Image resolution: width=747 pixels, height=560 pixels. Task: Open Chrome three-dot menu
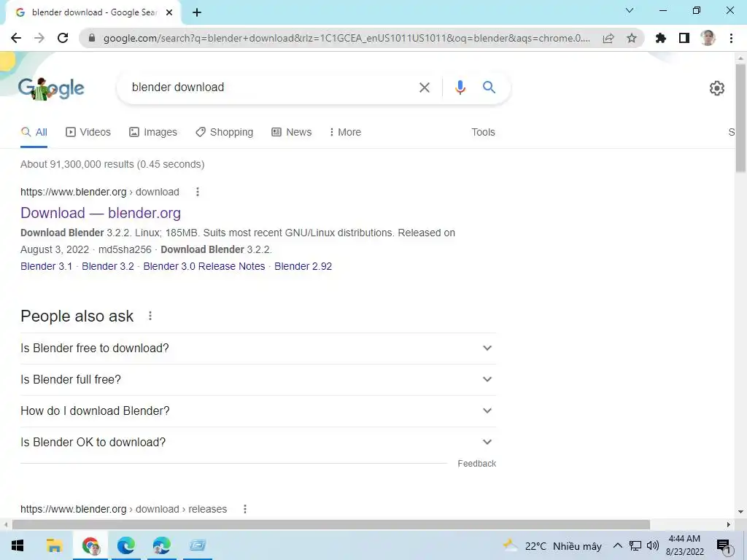[731, 38]
